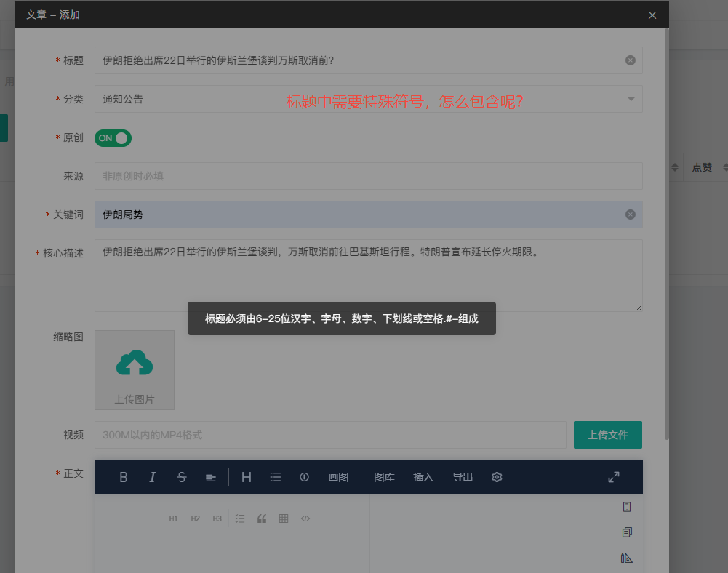This screenshot has height=573, width=728.
Task: Click 上传图片 thumbnail upload area
Action: [135, 370]
